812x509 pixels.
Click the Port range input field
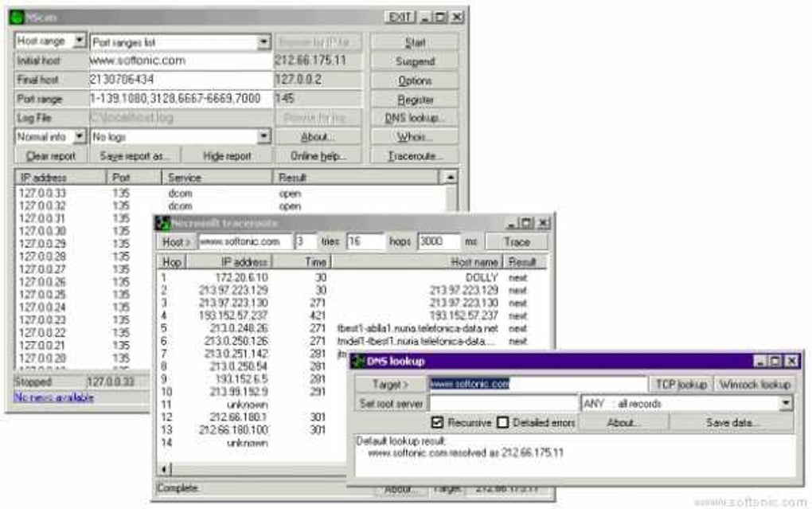click(x=181, y=99)
